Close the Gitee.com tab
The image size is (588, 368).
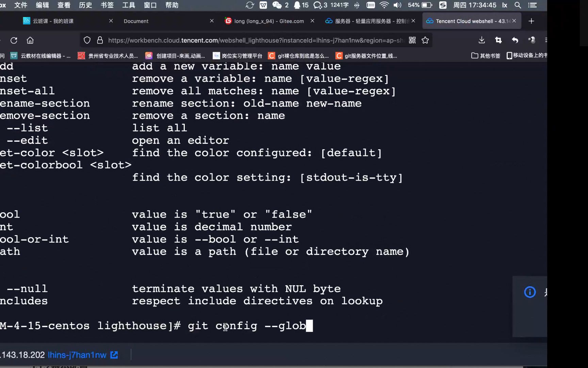click(312, 21)
